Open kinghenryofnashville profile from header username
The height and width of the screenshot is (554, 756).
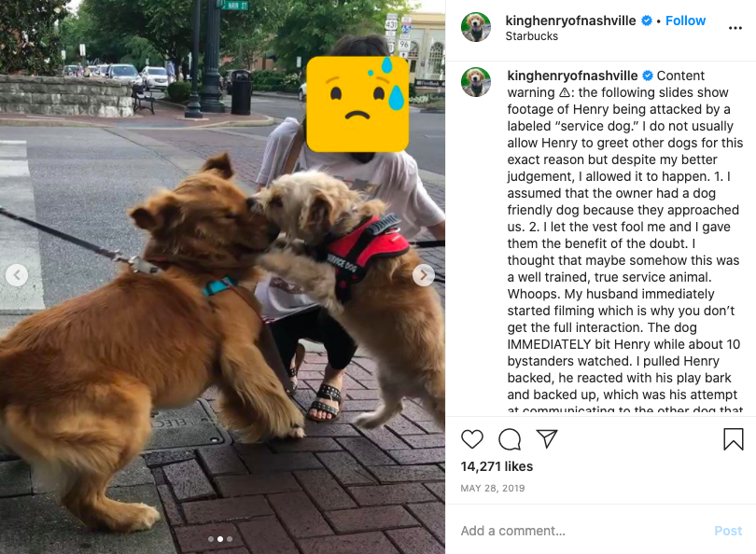(570, 21)
